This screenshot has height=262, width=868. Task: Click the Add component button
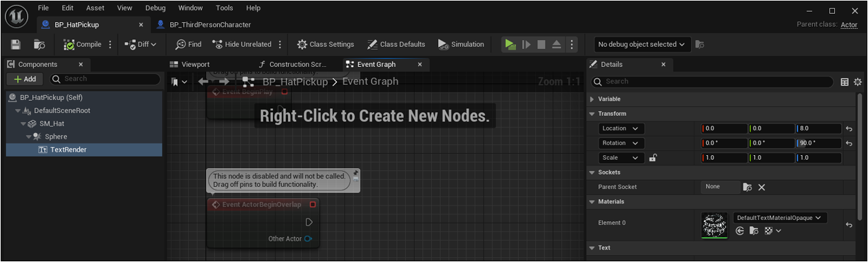(x=25, y=79)
